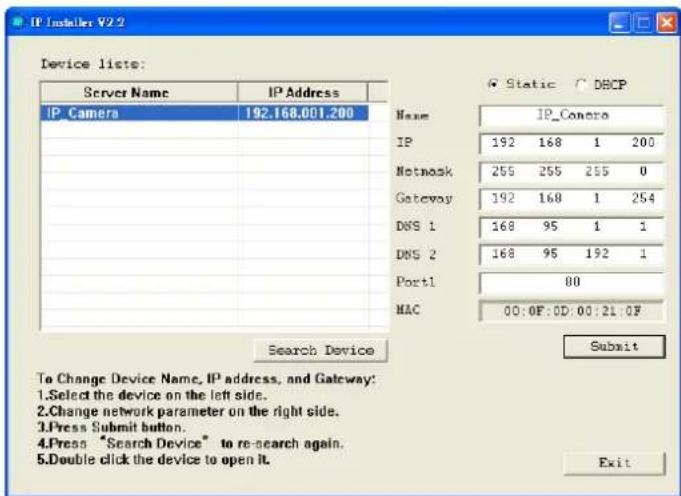Click the Name input field
The width and height of the screenshot is (681, 496).
coord(572,117)
